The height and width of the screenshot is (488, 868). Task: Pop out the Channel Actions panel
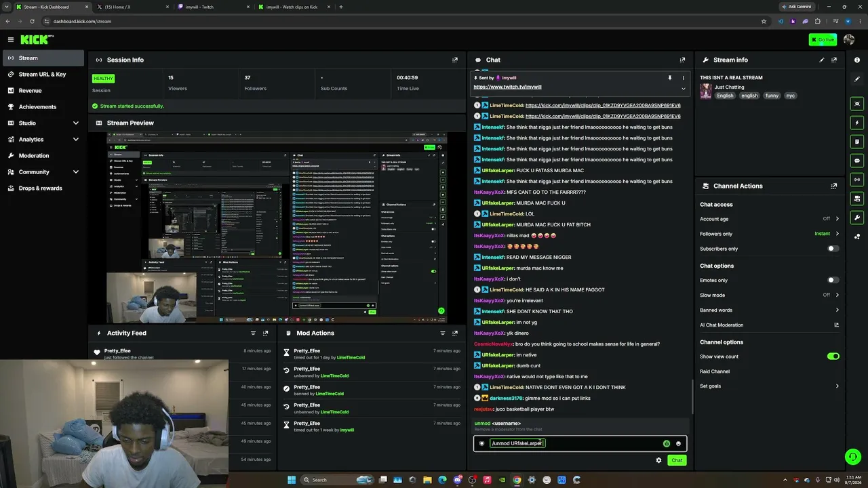(834, 186)
